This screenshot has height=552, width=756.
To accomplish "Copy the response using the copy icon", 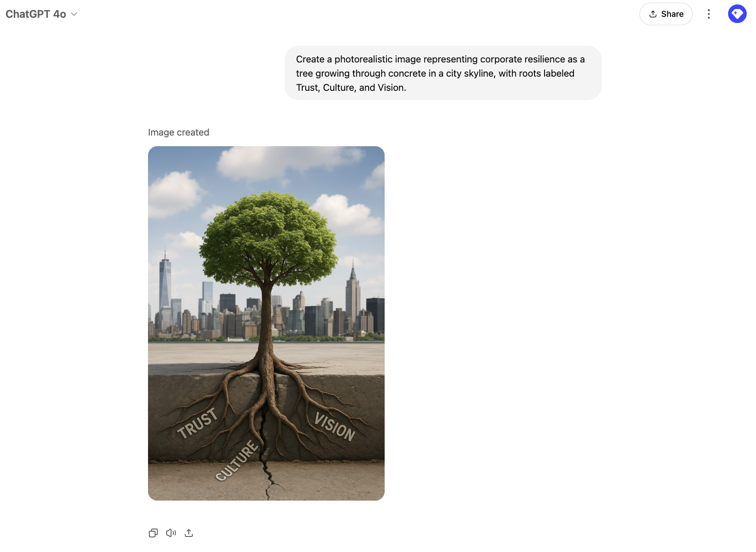I will (153, 533).
